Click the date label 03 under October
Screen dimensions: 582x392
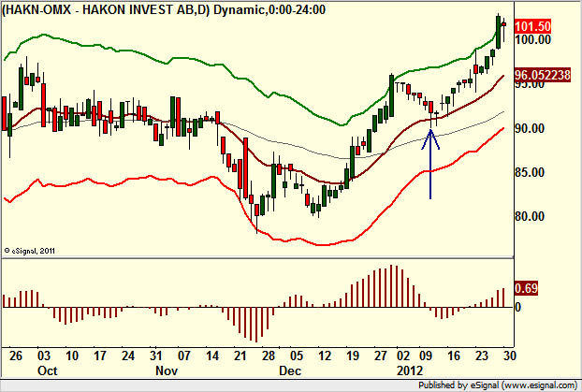[x=44, y=356]
